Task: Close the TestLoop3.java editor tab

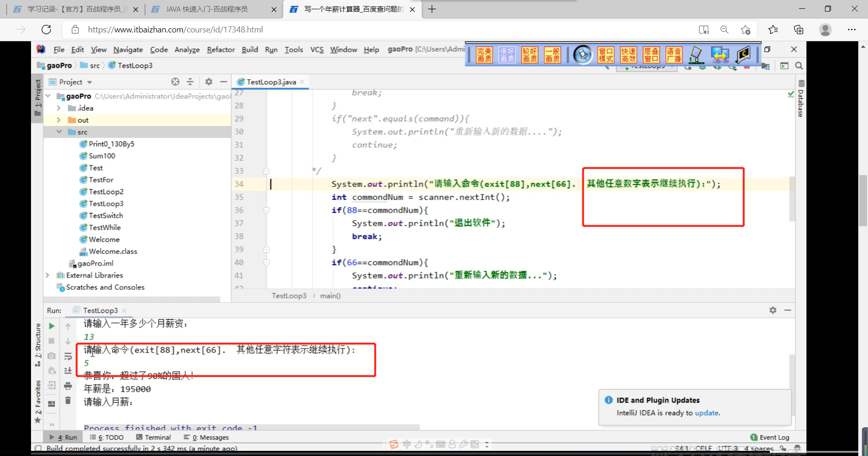Action: coord(302,82)
